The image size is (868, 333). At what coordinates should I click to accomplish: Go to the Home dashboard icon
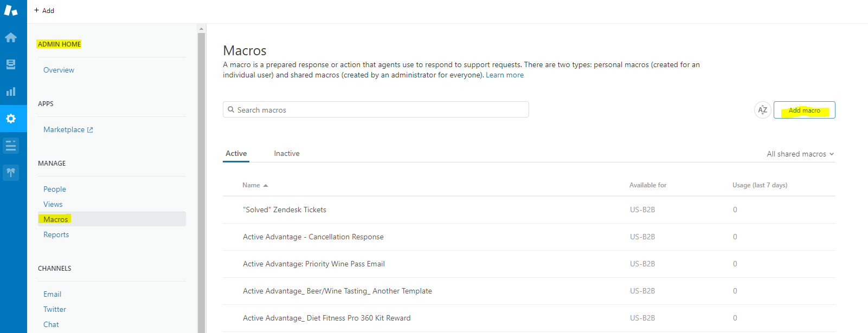click(x=11, y=37)
